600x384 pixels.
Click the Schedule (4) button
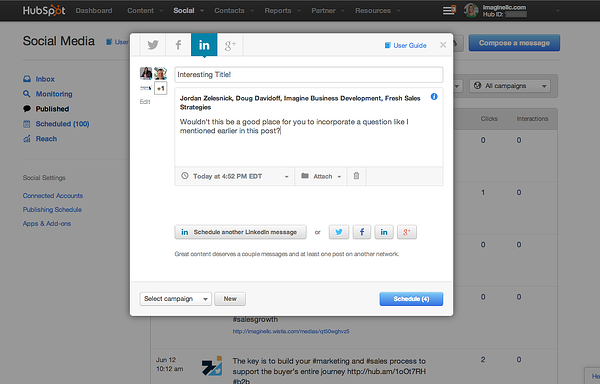(x=411, y=299)
